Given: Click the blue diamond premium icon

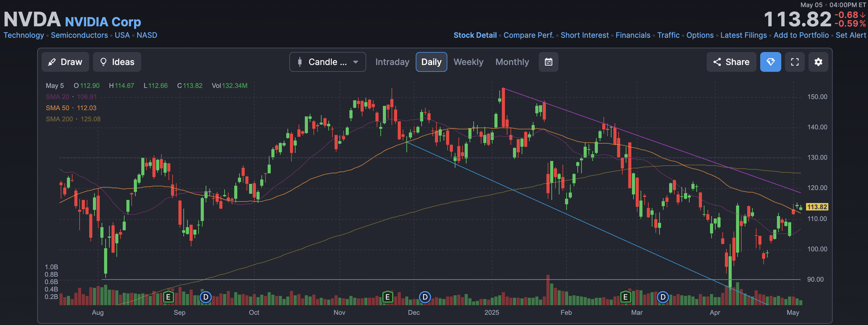Looking at the screenshot, I should click(x=771, y=62).
